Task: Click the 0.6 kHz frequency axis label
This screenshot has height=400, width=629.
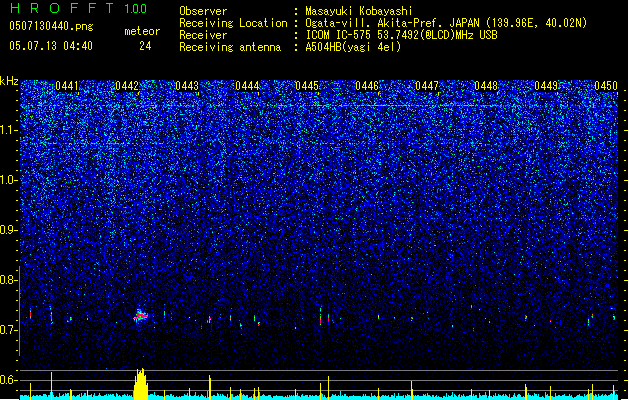Action: point(8,380)
